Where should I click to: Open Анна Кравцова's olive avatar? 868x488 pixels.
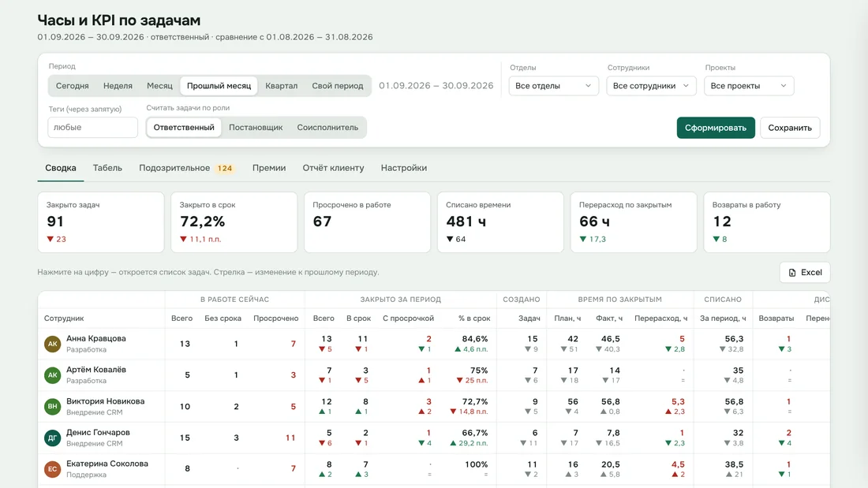pyautogui.click(x=53, y=344)
